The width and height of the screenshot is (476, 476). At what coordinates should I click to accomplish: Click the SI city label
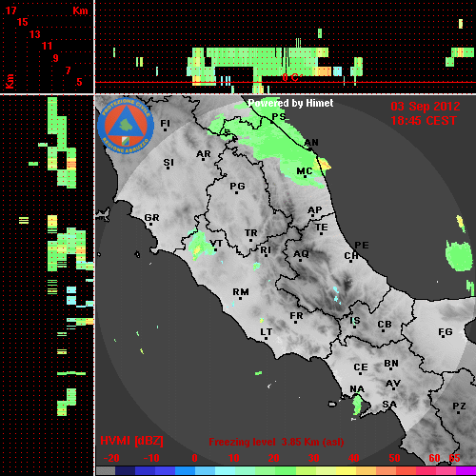coord(169,163)
